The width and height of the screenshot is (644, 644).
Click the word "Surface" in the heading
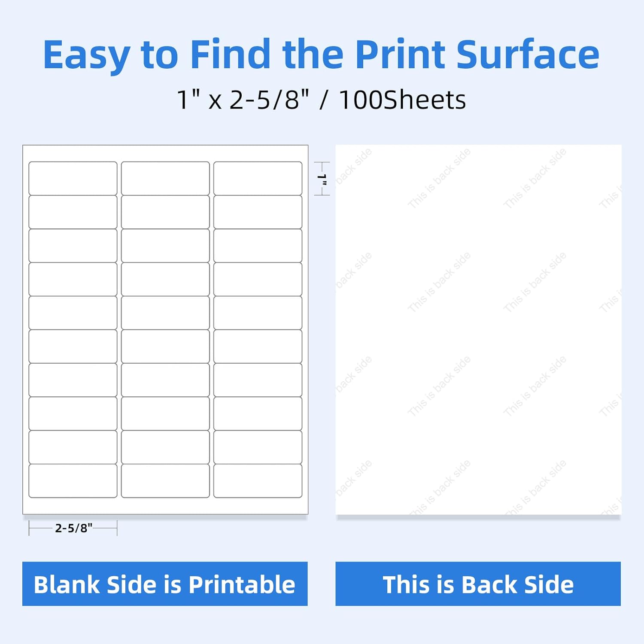coord(527,55)
